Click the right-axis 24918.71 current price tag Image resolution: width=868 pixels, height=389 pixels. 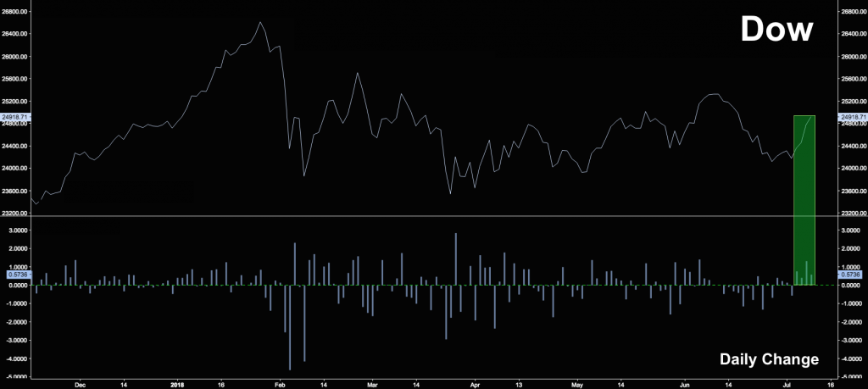[852, 116]
